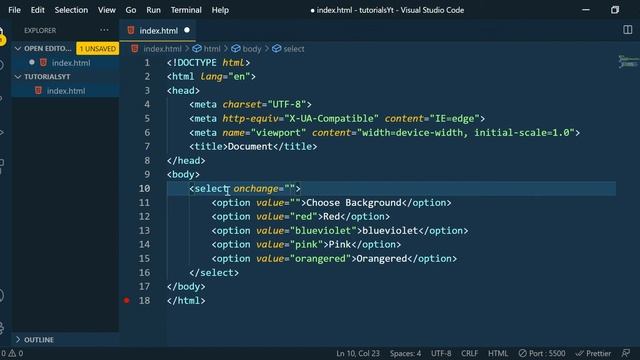Click the select tag on line 10
The height and width of the screenshot is (360, 640).
[x=211, y=189]
